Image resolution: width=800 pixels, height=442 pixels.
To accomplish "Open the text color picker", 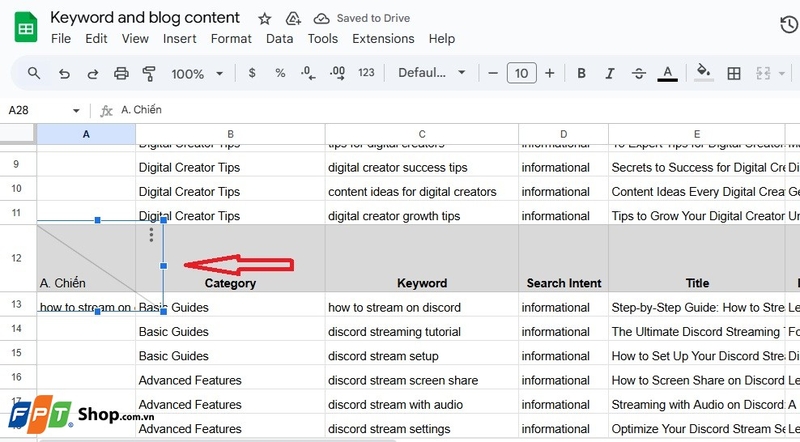I will coord(667,73).
